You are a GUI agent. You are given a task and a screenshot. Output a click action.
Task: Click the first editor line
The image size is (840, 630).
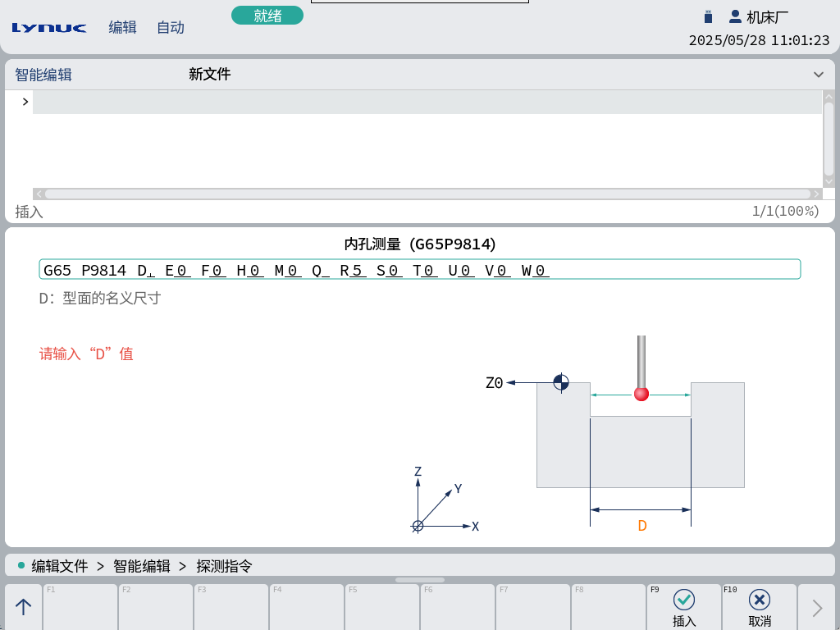point(427,102)
